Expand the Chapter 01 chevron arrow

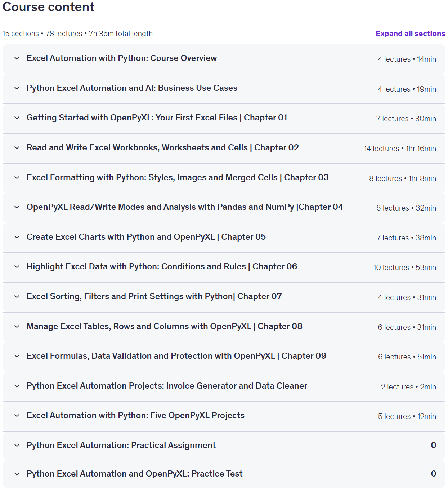point(17,118)
